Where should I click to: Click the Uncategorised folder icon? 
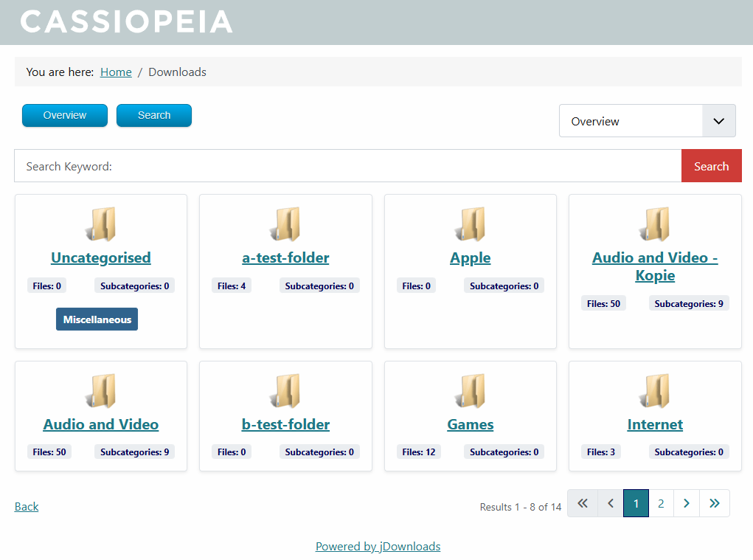click(x=101, y=224)
